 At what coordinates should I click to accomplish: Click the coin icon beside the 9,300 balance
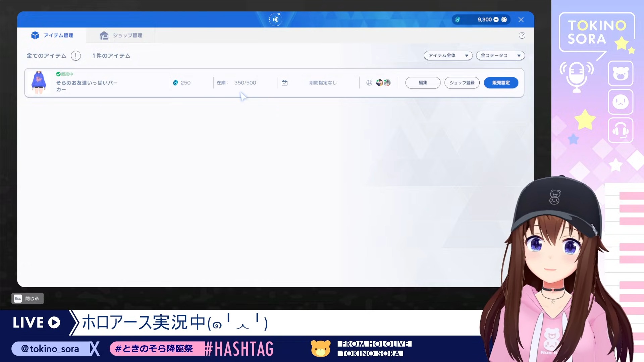click(458, 20)
